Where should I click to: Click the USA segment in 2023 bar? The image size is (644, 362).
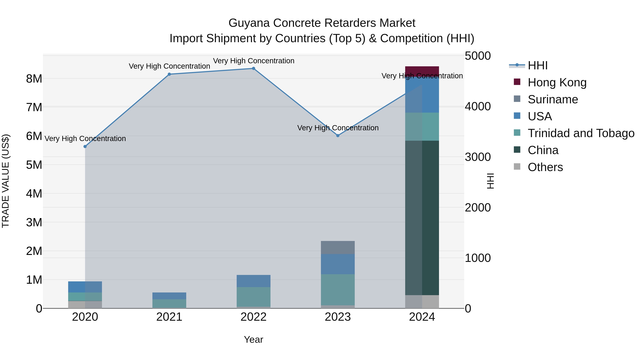338,264
